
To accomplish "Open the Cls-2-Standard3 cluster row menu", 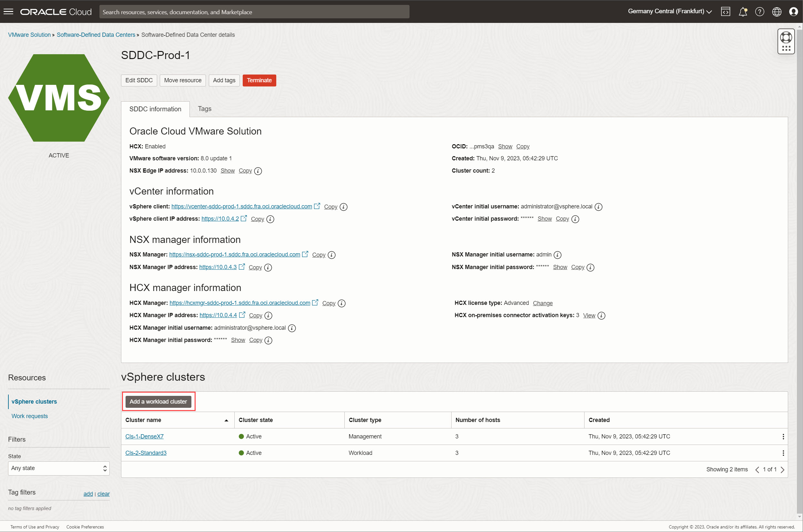I will 783,453.
